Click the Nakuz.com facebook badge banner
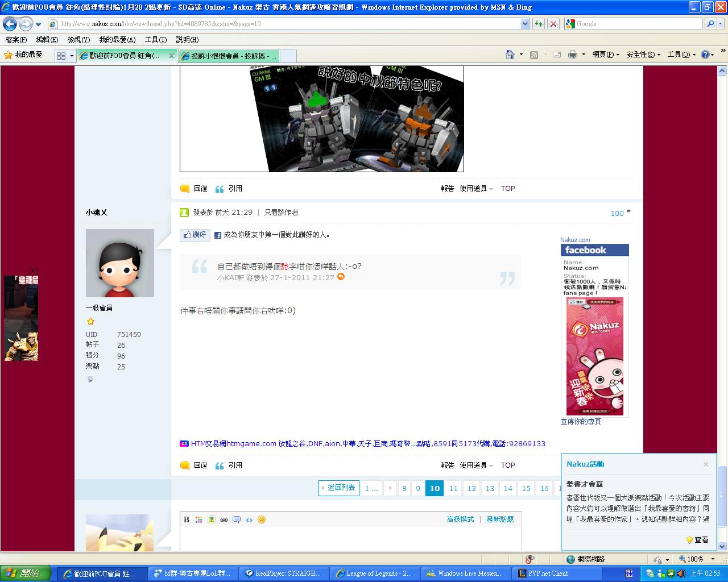 (x=595, y=330)
